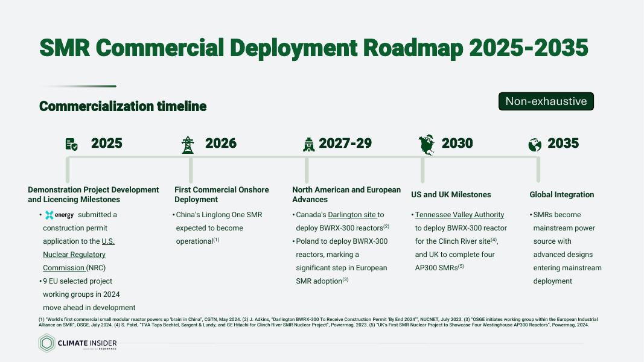The image size is (644, 362).
Task: Click heading Global Integration
Action: tap(561, 194)
